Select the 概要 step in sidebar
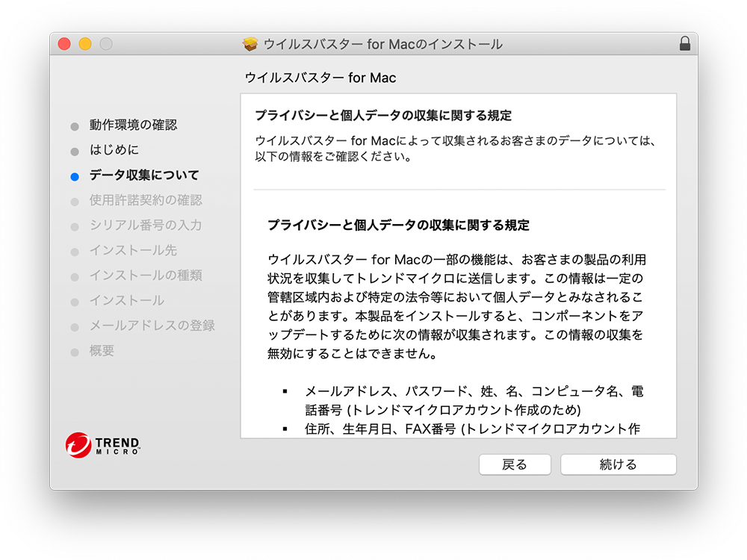 [x=102, y=351]
